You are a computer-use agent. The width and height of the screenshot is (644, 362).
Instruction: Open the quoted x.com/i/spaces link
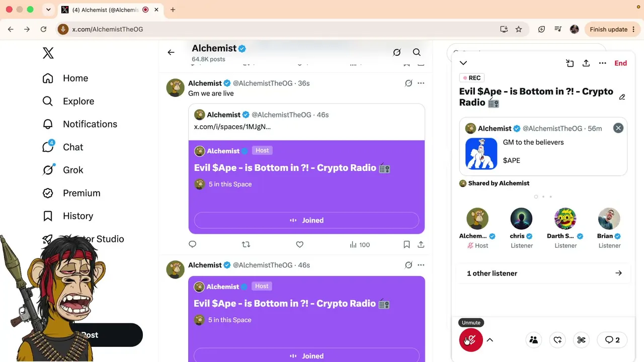[232, 127]
